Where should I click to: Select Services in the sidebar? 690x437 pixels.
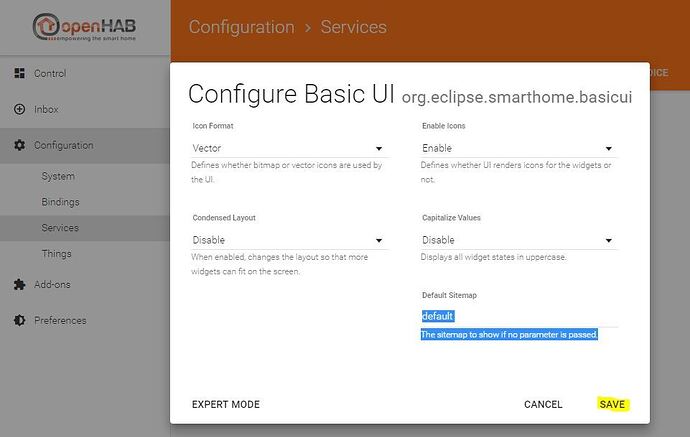point(60,228)
